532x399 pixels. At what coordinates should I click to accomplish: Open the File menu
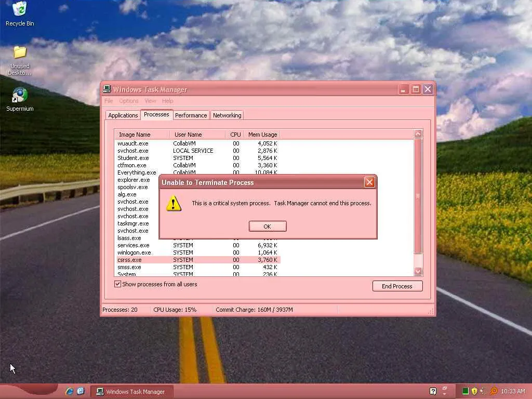click(x=109, y=101)
